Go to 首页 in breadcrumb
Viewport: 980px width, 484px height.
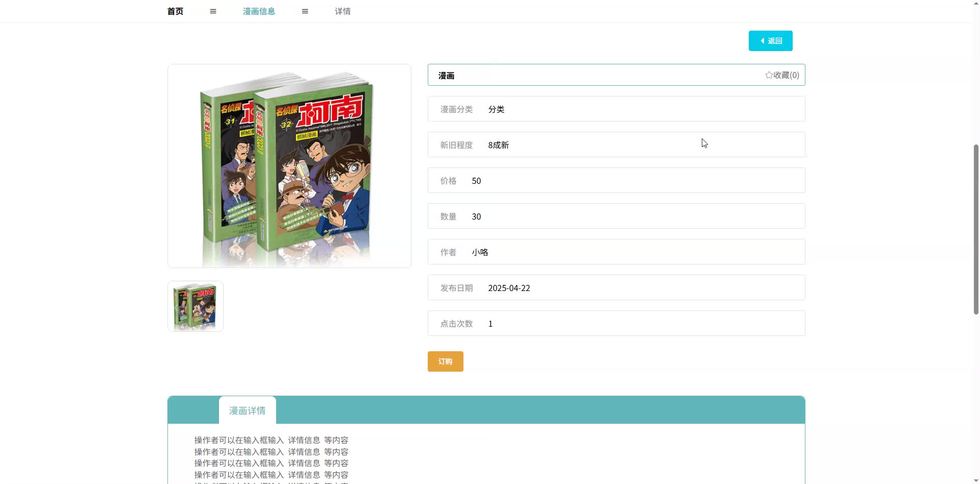176,11
